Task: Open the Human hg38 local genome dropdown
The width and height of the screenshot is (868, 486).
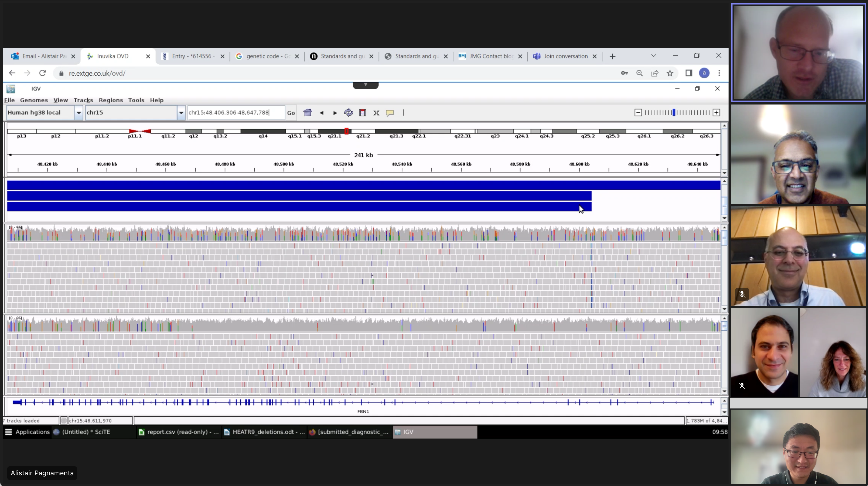Action: (78, 112)
